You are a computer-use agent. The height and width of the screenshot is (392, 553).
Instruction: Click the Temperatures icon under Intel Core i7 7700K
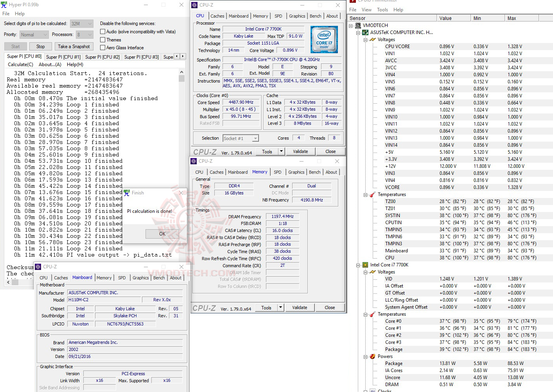click(x=372, y=314)
